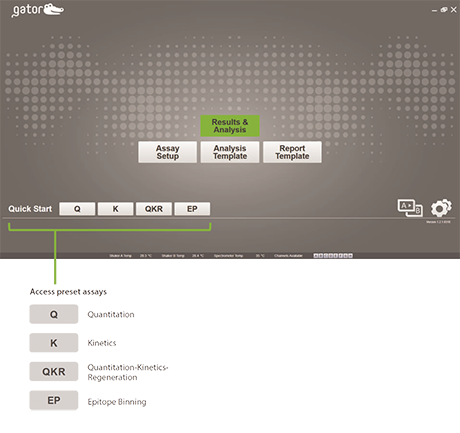Launch the QKR quick start assay

pyautogui.click(x=154, y=209)
